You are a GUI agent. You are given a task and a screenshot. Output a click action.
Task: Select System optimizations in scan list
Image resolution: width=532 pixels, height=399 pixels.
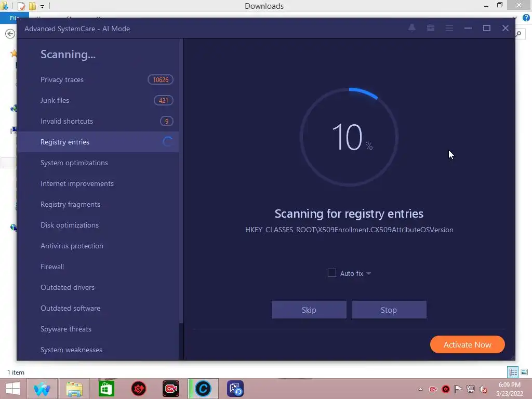click(x=98, y=163)
